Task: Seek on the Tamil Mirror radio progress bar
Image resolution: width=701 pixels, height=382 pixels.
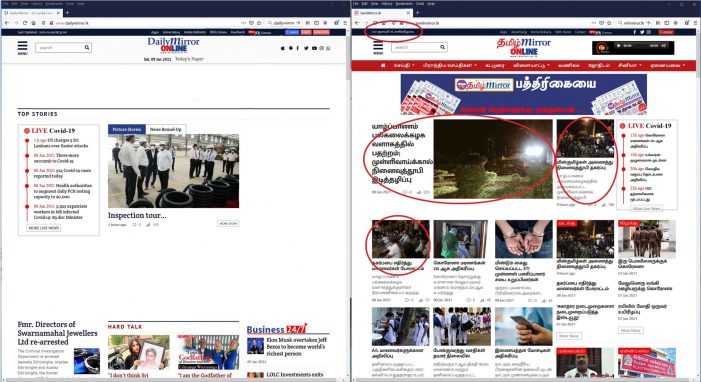Action: pyautogui.click(x=640, y=46)
